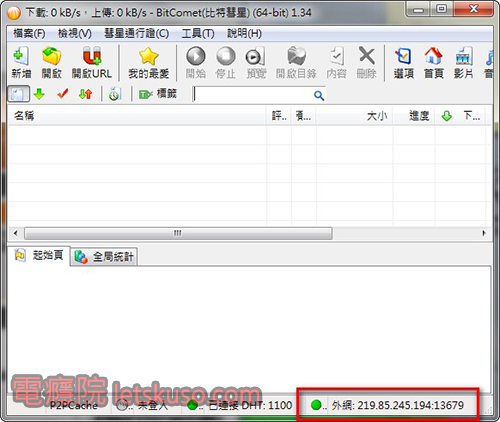Sort by the 名稱 column header

click(x=137, y=116)
